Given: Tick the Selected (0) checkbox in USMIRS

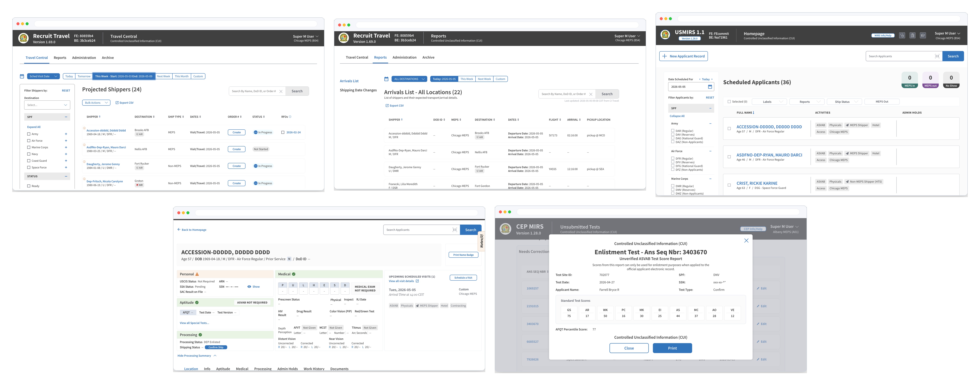Looking at the screenshot, I should [x=729, y=102].
